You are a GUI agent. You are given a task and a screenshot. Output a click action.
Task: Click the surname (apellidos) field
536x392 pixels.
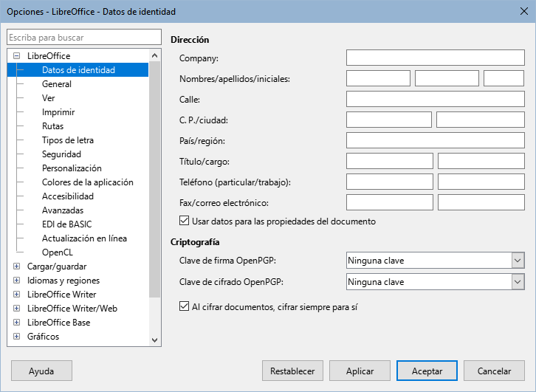click(447, 78)
